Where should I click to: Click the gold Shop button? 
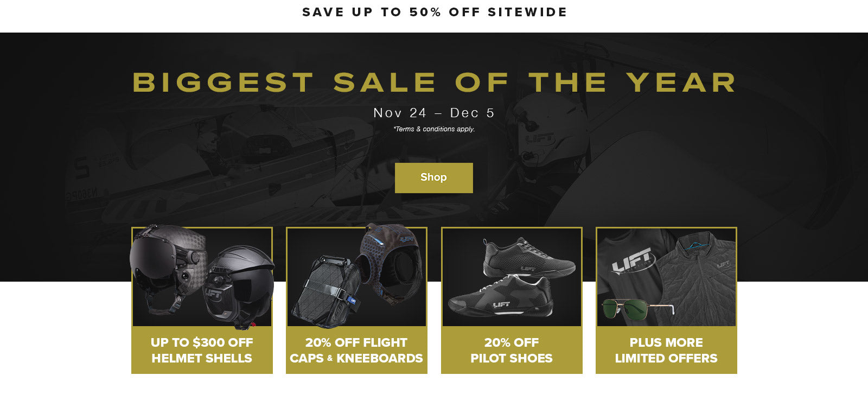point(433,177)
